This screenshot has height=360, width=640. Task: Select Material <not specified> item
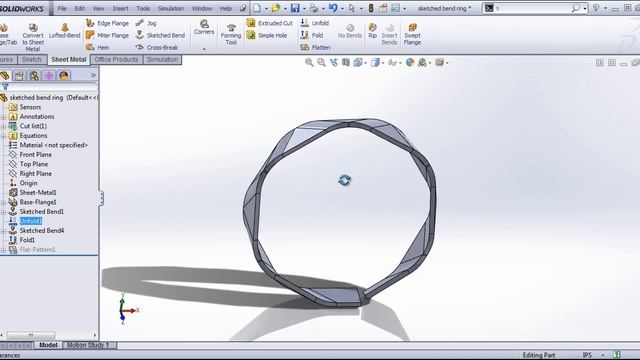(53, 145)
